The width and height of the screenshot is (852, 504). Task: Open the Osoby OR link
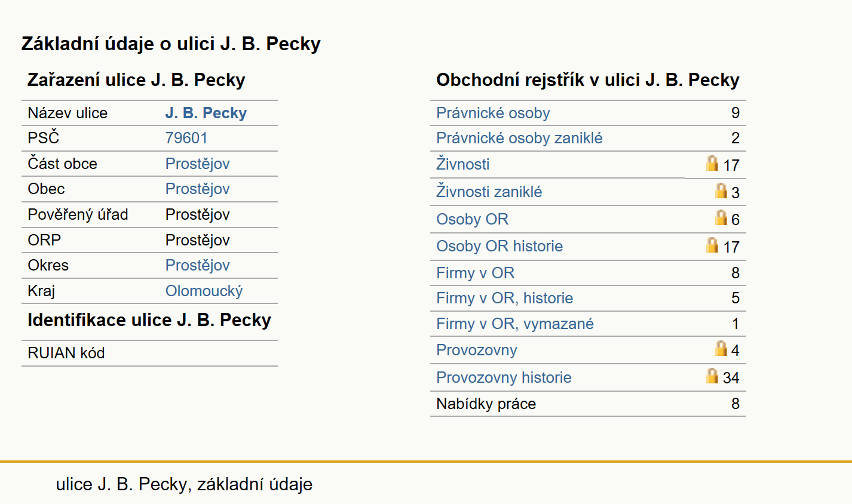(472, 219)
